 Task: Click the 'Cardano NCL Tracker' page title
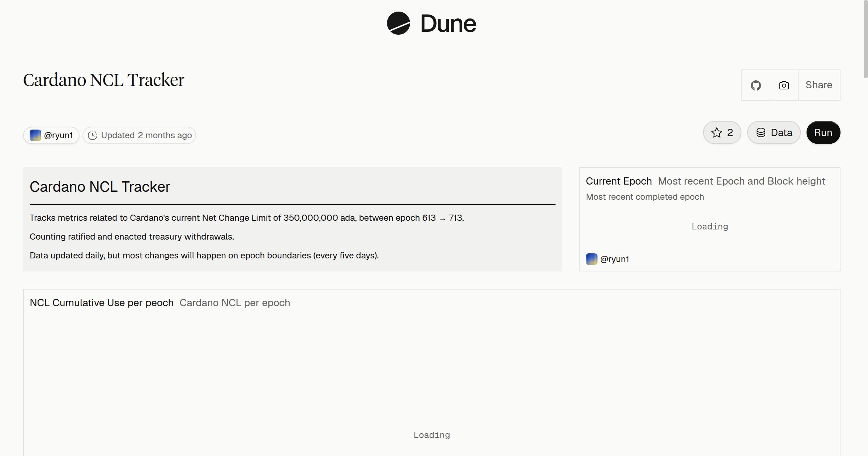(x=104, y=80)
